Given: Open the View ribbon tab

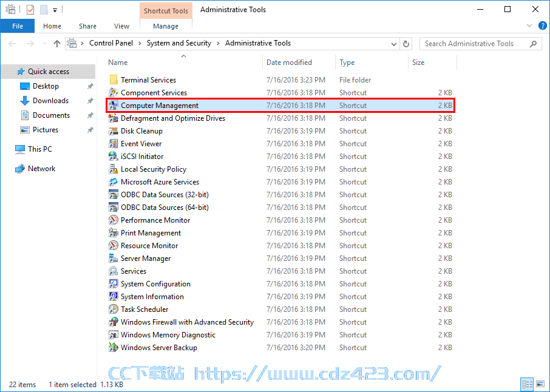Looking at the screenshot, I should [121, 26].
